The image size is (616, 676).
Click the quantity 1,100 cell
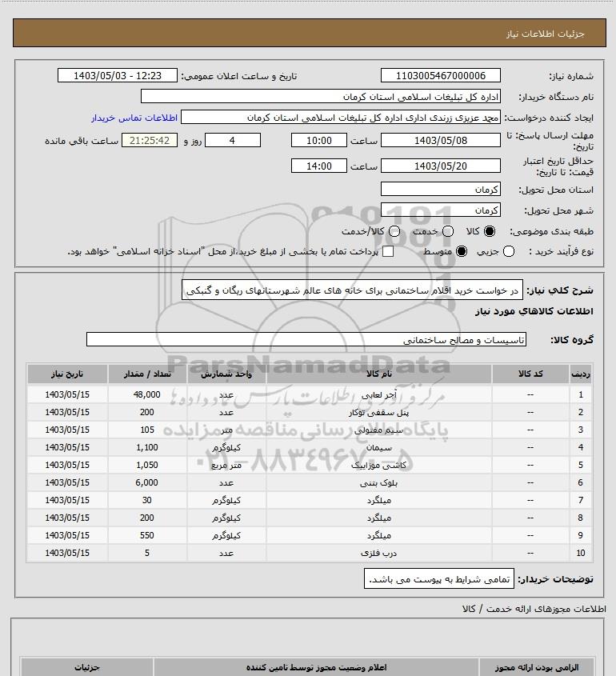point(147,447)
